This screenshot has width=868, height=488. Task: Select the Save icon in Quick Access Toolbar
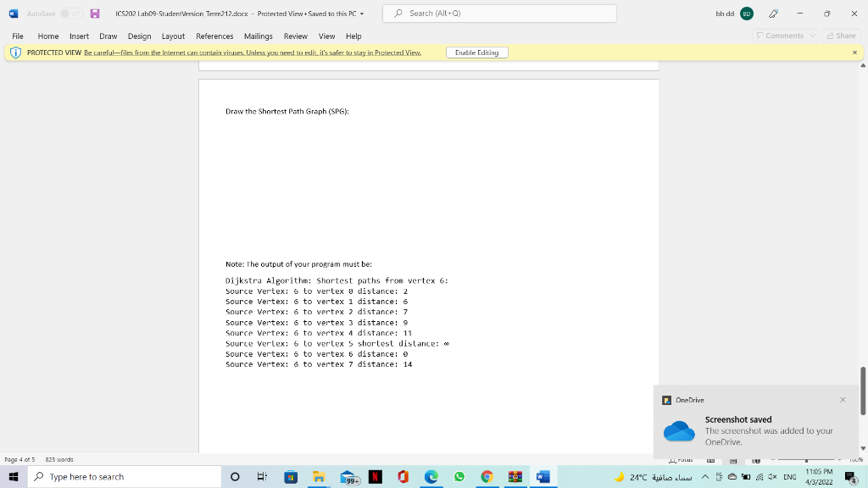(95, 14)
